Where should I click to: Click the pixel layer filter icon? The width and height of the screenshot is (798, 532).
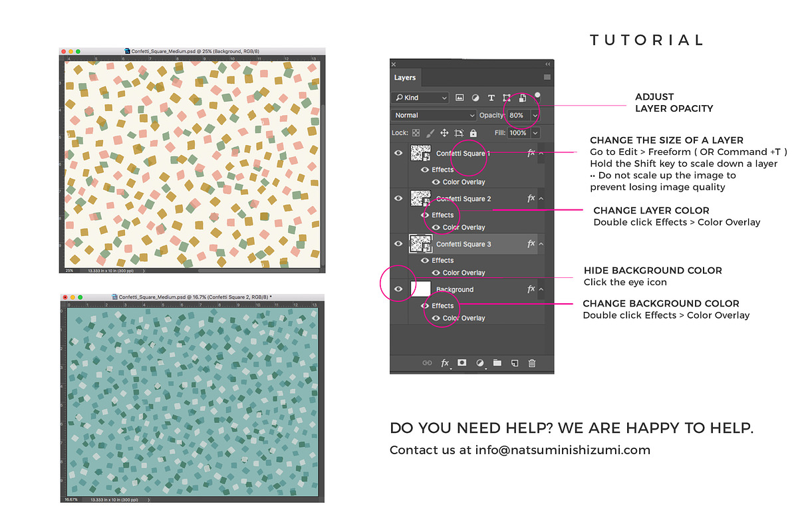point(460,98)
